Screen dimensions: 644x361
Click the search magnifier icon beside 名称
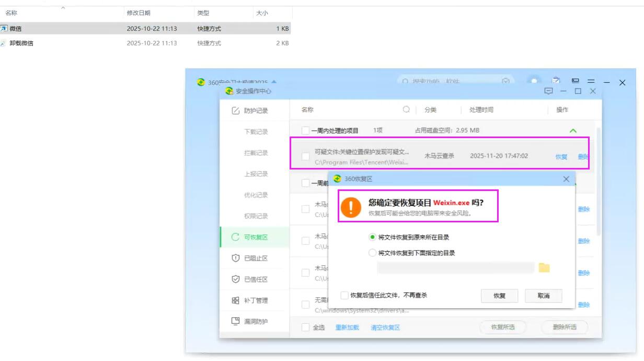pyautogui.click(x=406, y=110)
